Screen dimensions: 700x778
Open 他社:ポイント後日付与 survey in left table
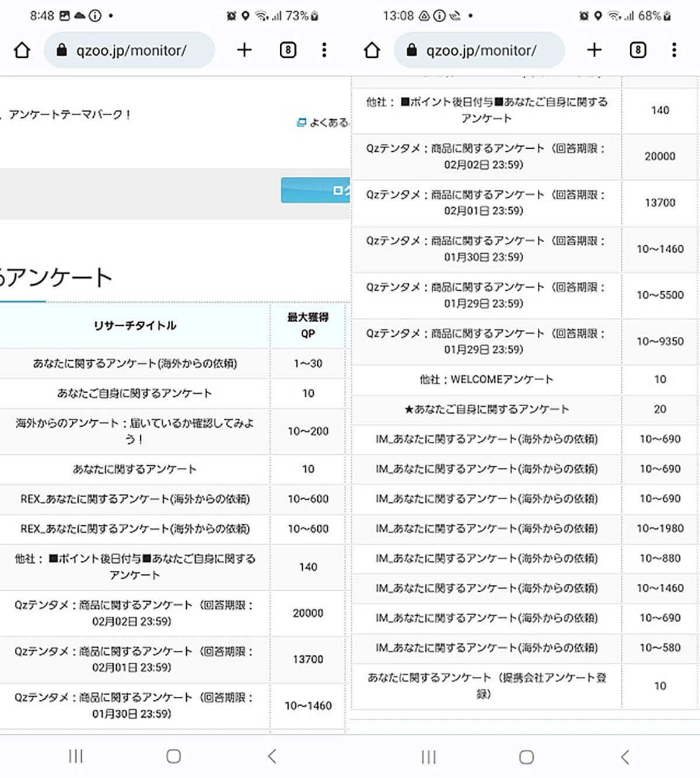[135, 567]
